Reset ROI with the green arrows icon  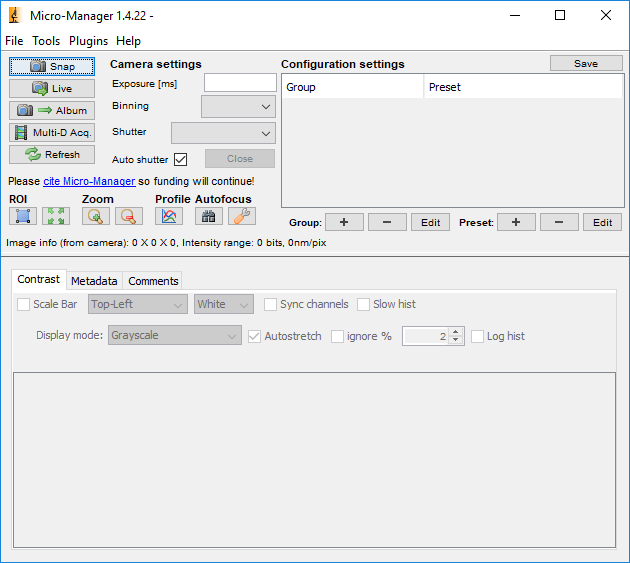click(56, 215)
